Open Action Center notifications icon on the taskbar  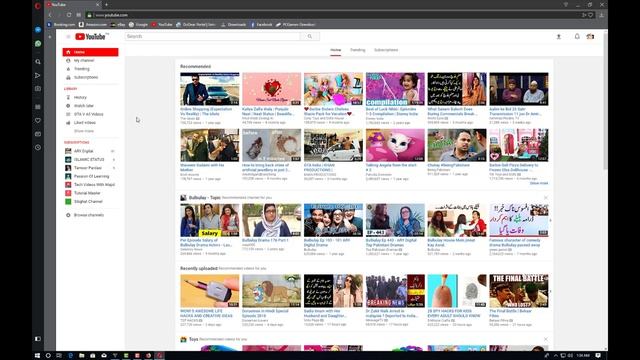point(598,356)
